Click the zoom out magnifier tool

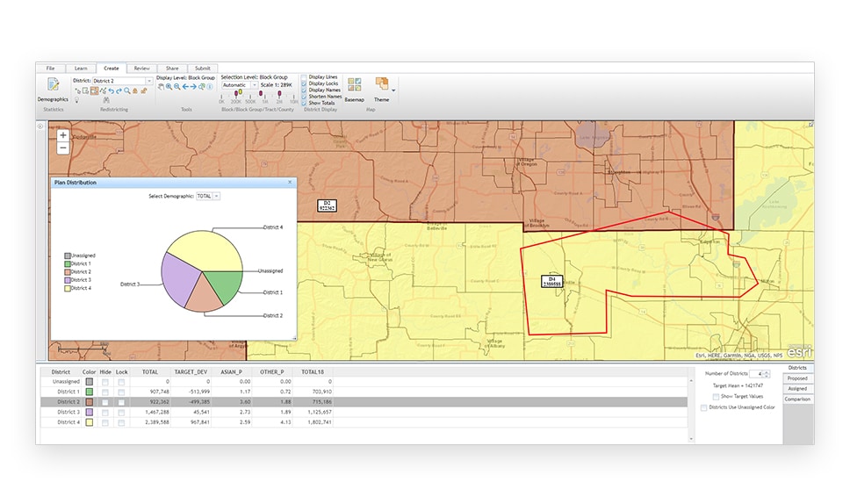176,87
